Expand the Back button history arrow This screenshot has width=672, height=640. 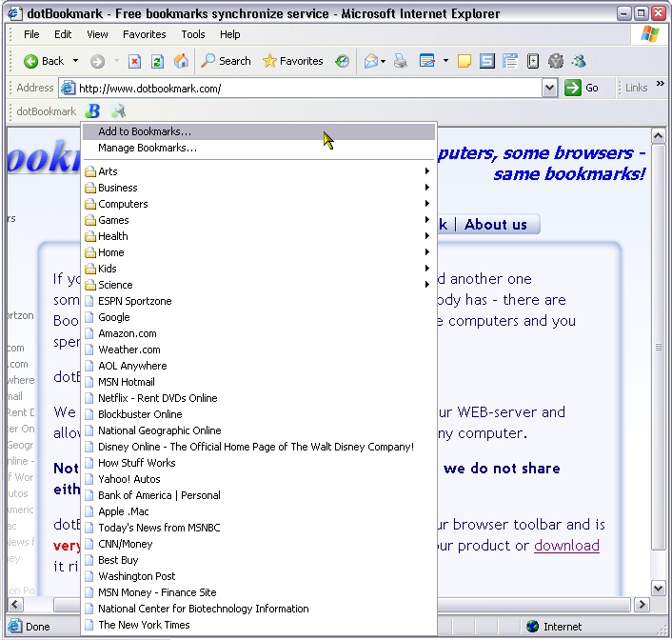(75, 61)
